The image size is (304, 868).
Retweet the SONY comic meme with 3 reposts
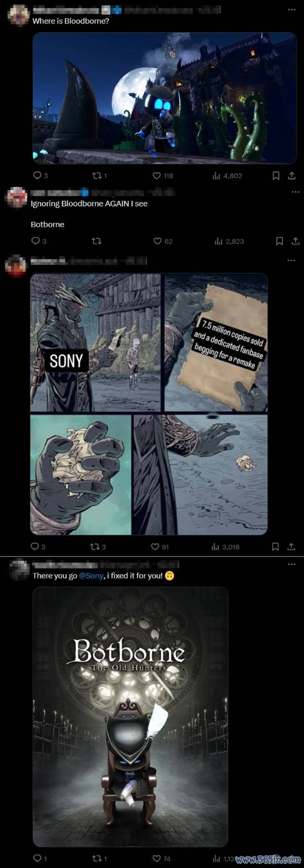98,547
